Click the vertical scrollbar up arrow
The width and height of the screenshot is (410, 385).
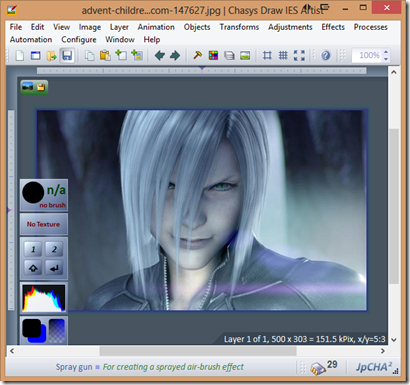point(394,72)
